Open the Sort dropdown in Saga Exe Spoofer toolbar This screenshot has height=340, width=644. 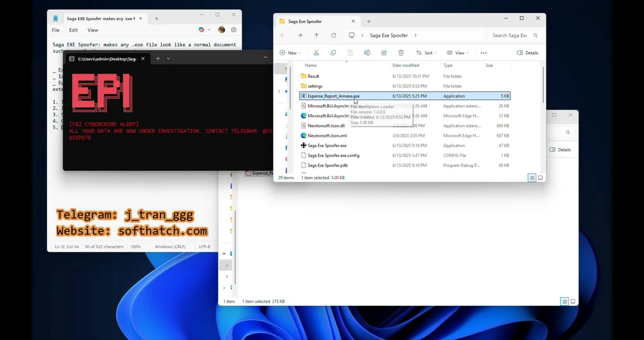pyautogui.click(x=427, y=53)
